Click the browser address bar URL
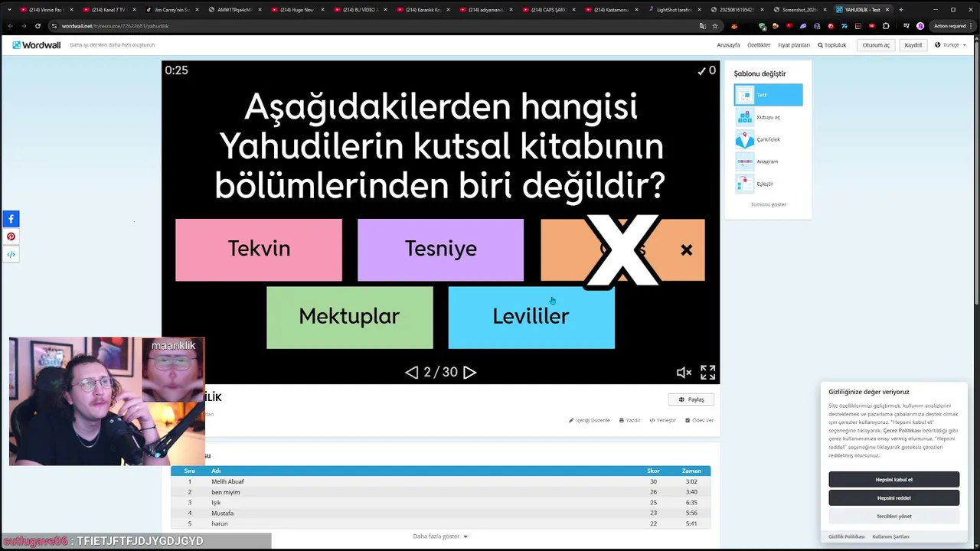This screenshot has height=551, width=980. pos(115,26)
